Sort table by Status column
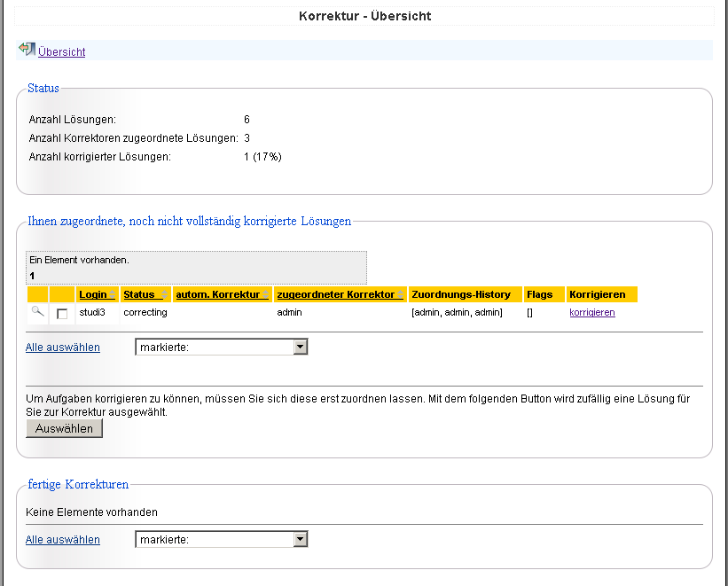728x586 pixels. pyautogui.click(x=139, y=294)
